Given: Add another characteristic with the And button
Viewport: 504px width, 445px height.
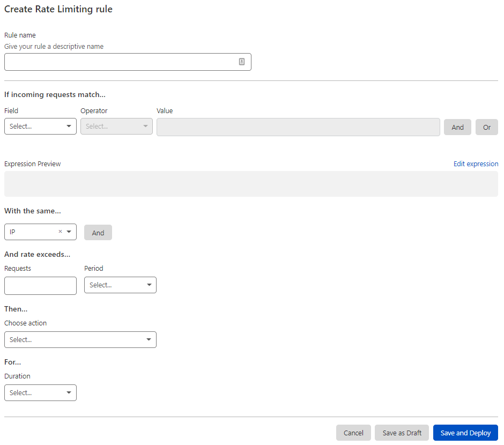Looking at the screenshot, I should pyautogui.click(x=98, y=232).
